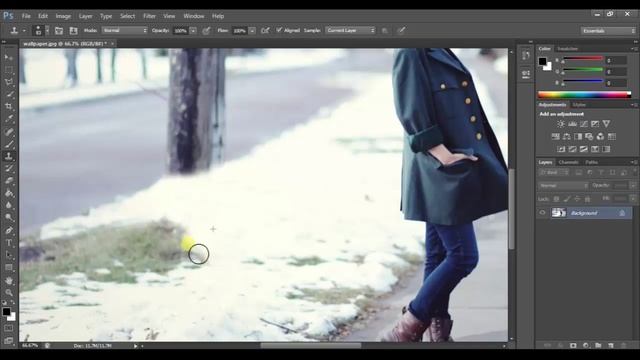
Task: Select the Rectangle shape tool
Action: [9, 268]
